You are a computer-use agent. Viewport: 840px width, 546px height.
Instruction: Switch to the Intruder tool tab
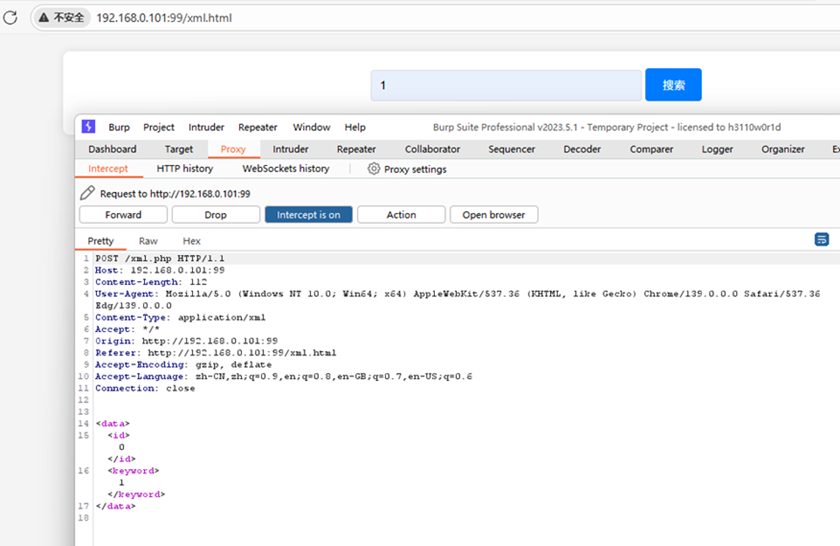290,149
